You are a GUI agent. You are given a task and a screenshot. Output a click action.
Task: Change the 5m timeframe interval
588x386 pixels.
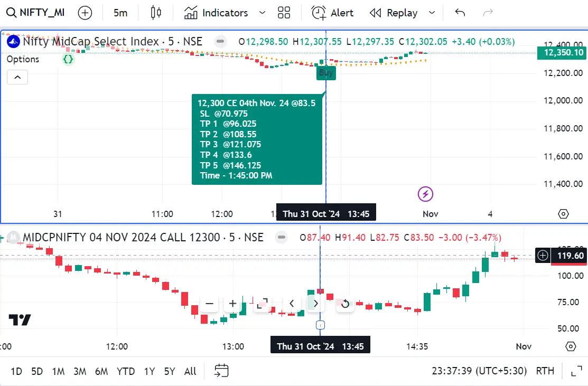pos(120,13)
